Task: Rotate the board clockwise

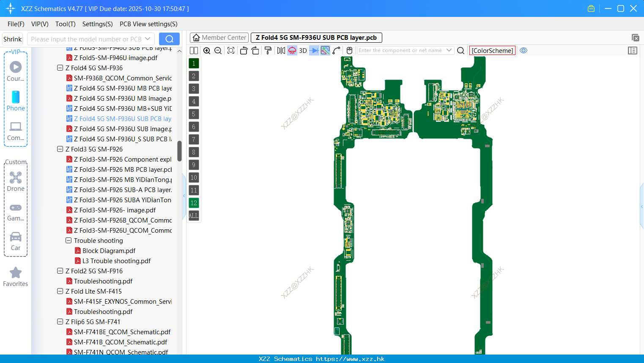Action: tap(255, 50)
